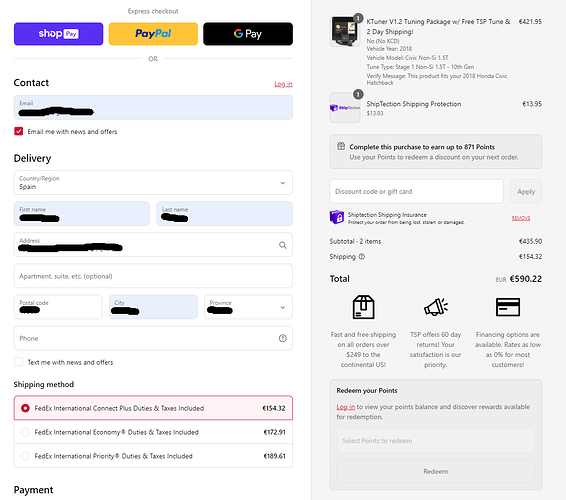Open the ShipTection Shipping Protection thumbnail
The height and width of the screenshot is (500, 566).
(345, 108)
